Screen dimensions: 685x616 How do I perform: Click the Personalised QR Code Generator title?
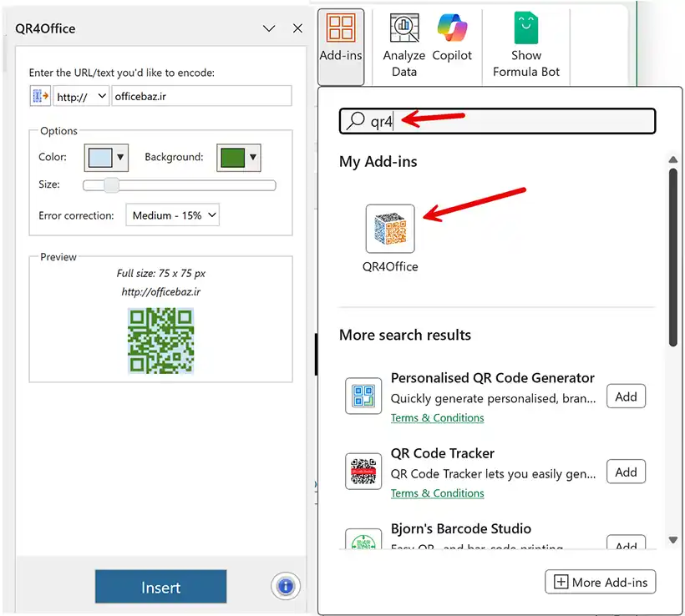[492, 377]
